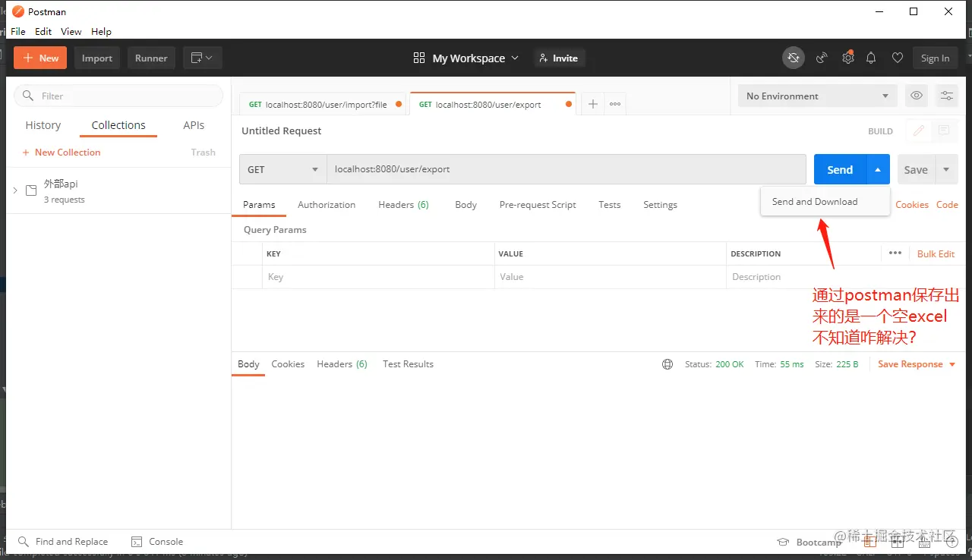The image size is (972, 560).
Task: Click the new window icon dropdown button
Action: pyautogui.click(x=202, y=58)
